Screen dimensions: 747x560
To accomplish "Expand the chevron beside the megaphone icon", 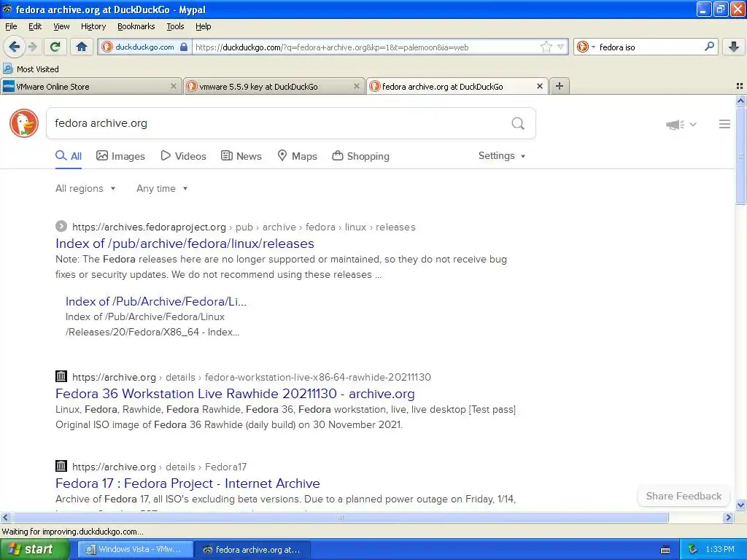I will coord(693,124).
